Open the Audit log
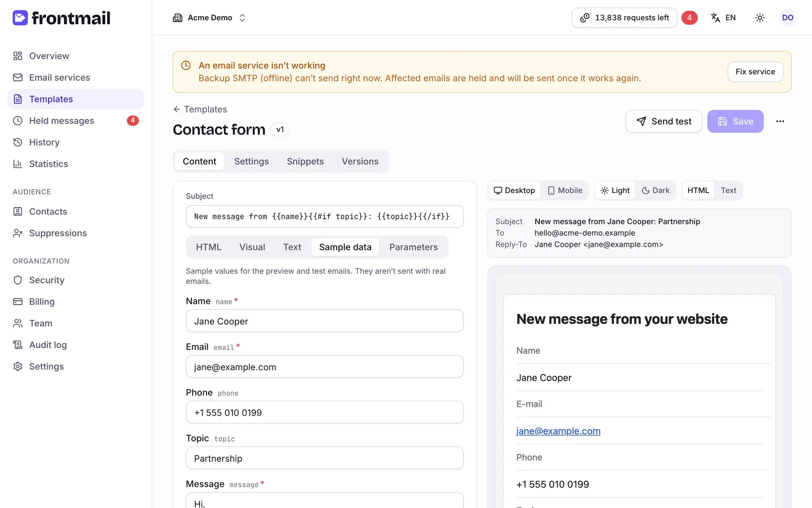Image resolution: width=812 pixels, height=508 pixels. [x=76, y=345]
